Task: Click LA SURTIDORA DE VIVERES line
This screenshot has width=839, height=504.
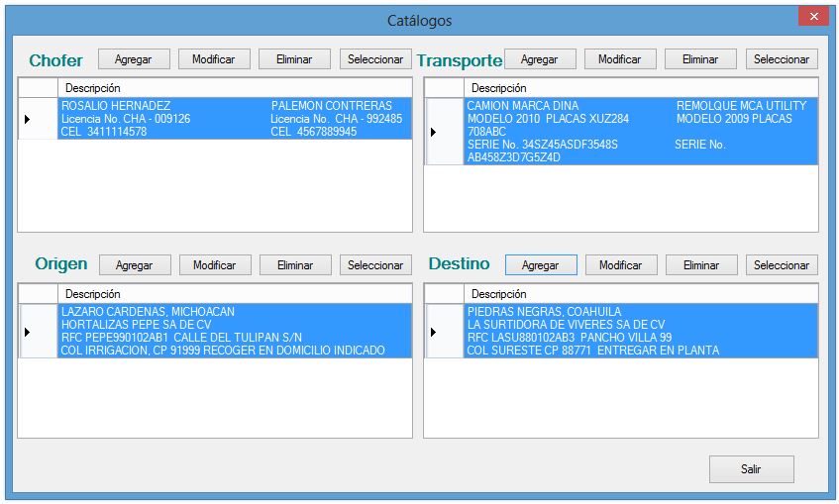Action: (567, 325)
